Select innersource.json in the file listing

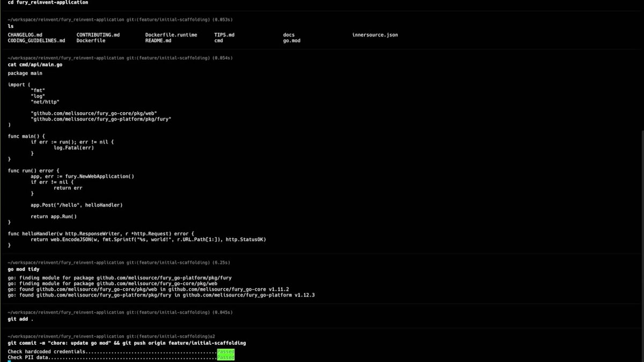[375, 35]
